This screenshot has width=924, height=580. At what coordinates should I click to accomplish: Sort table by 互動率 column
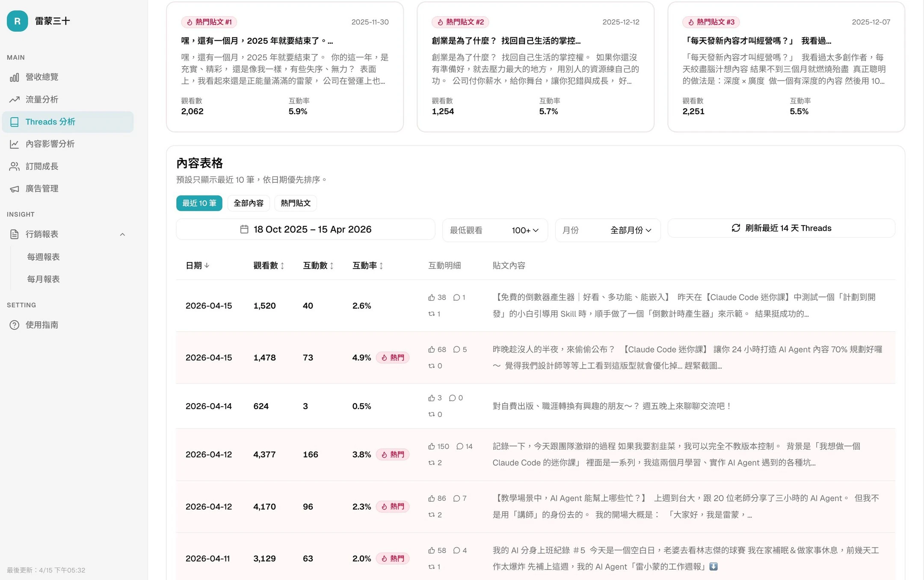click(368, 265)
